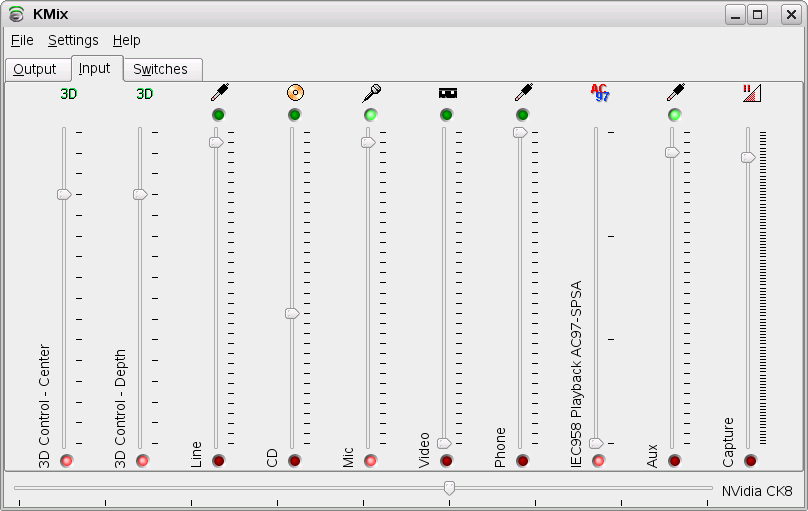Viewport: 808px width, 511px height.
Task: Toggle red record LED for 3D Control - Center
Action: pos(66,461)
